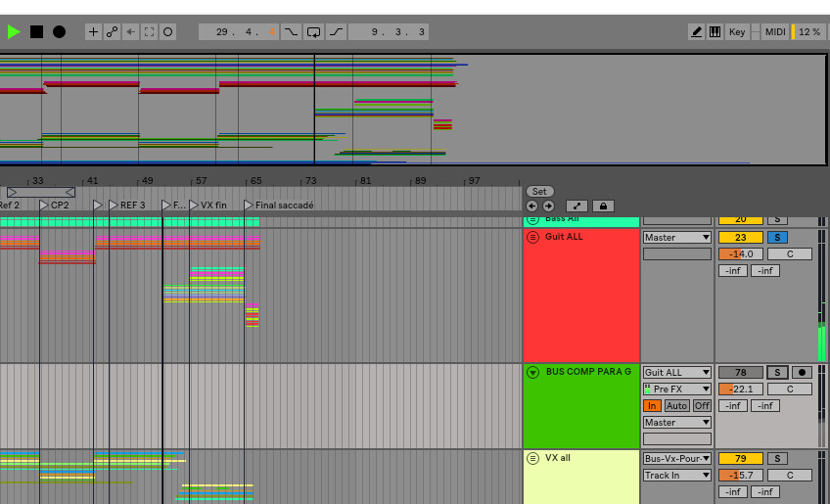Toggle the Punch-Out switch icon

pos(336,31)
